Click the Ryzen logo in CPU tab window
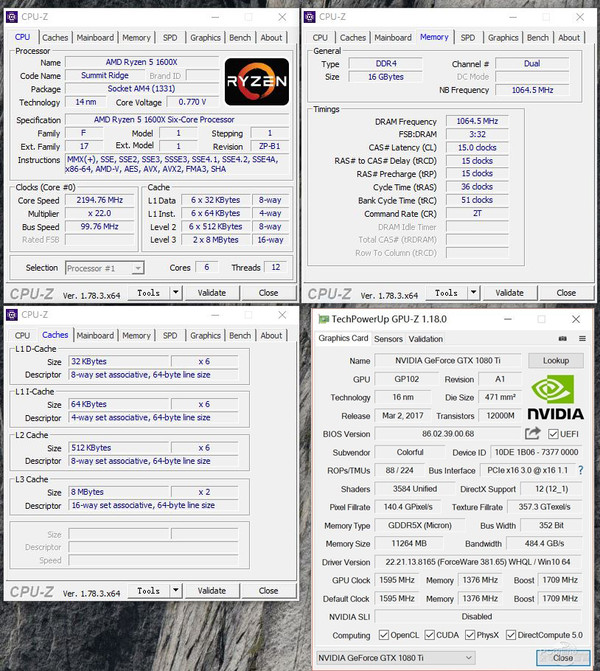600x671 pixels. [x=257, y=81]
